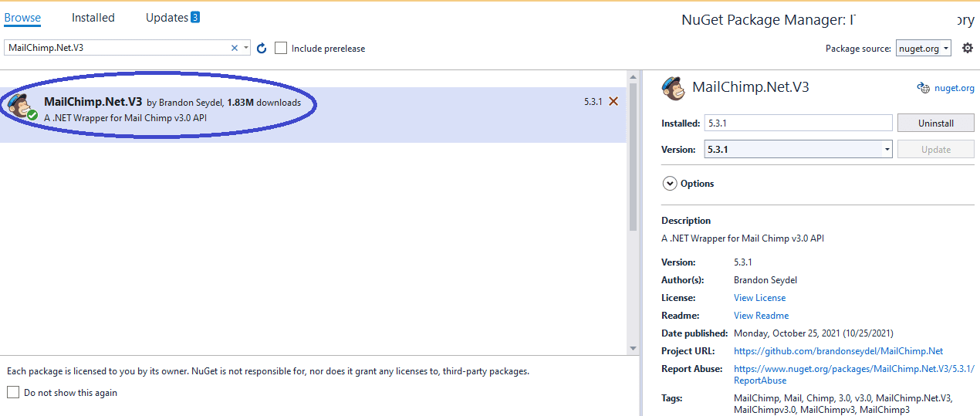Open the Package source dropdown
This screenshot has height=416, width=980.
coord(924,48)
